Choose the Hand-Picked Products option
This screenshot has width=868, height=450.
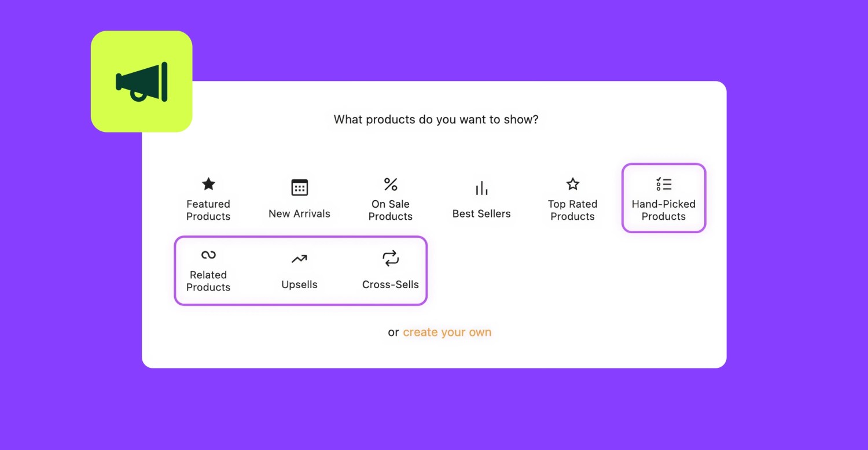(x=664, y=198)
